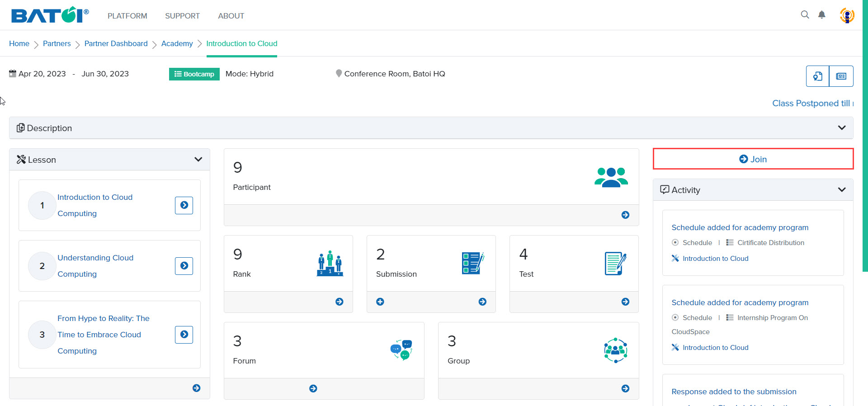868x406 pixels.
Task: Click the ID card view icon button
Action: 841,76
